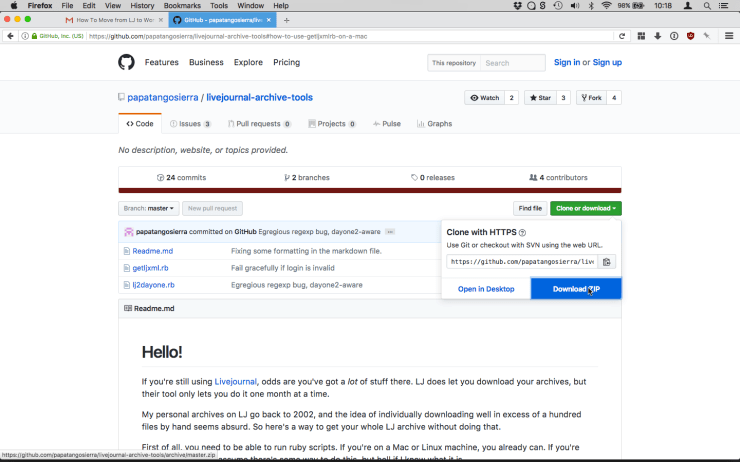Click the Download ZIP button
This screenshot has width=740, height=462.
(576, 289)
